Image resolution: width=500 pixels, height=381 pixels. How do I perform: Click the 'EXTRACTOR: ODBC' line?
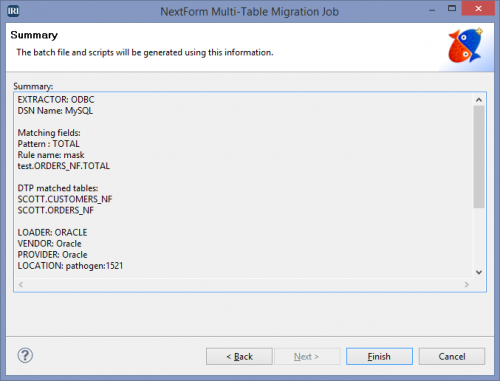56,100
